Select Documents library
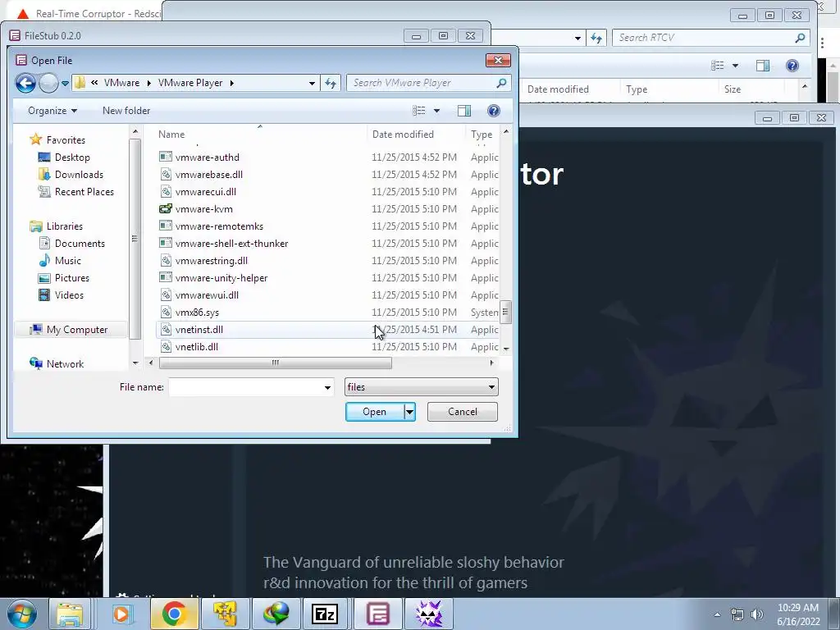The image size is (840, 630). [80, 243]
